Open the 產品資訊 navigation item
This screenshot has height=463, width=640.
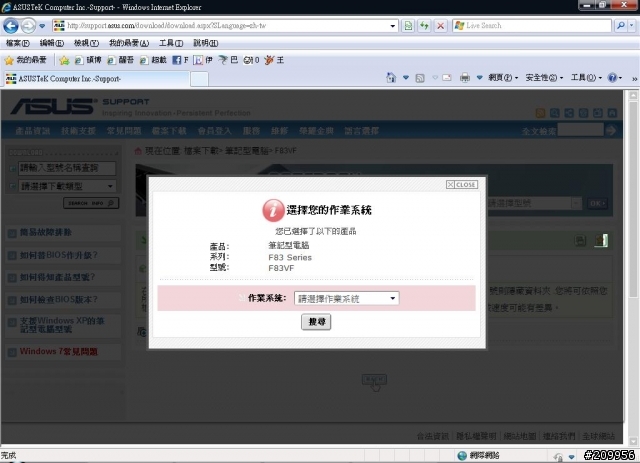(33, 131)
